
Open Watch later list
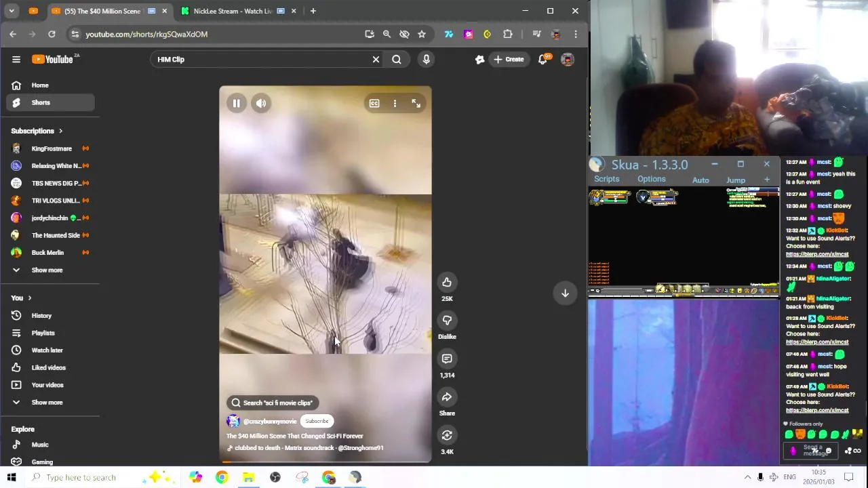[50, 350]
